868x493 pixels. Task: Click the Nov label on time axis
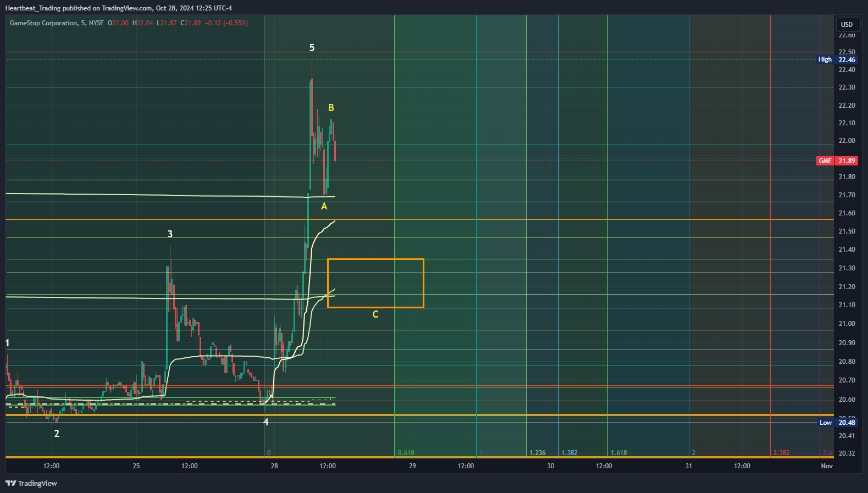coord(827,466)
